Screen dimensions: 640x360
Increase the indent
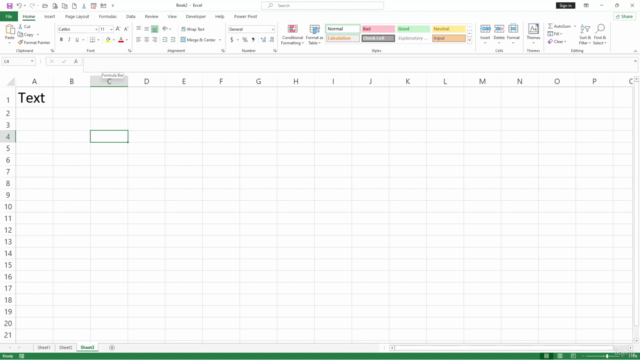tap(173, 40)
